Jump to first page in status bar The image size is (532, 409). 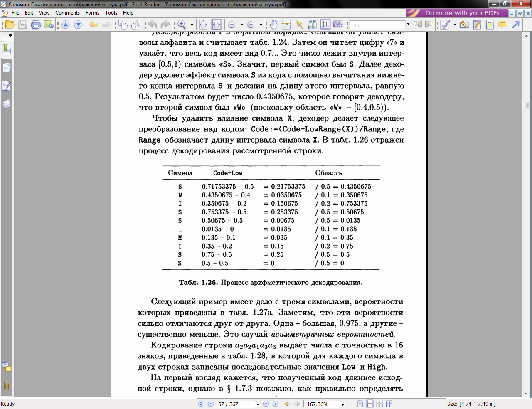point(201,404)
